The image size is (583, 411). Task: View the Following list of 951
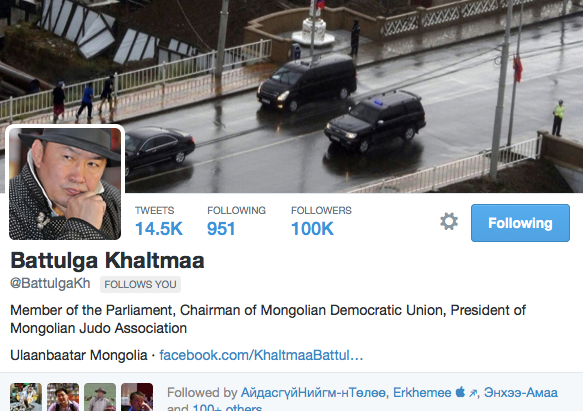pos(236,222)
